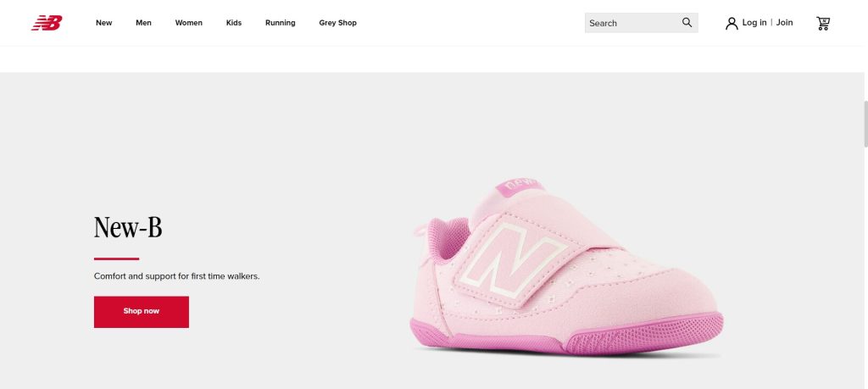
Task: Go to the Running section
Action: pos(280,23)
